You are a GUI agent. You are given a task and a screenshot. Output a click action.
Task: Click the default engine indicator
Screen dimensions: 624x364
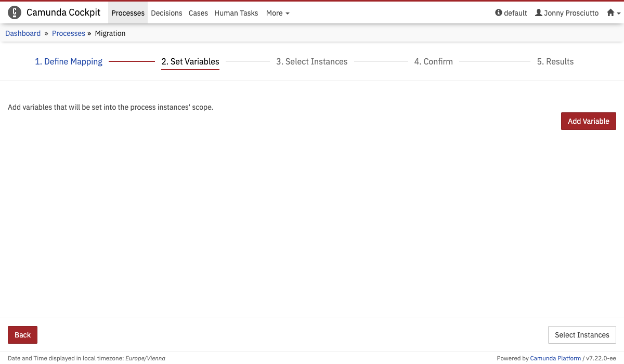click(x=512, y=12)
